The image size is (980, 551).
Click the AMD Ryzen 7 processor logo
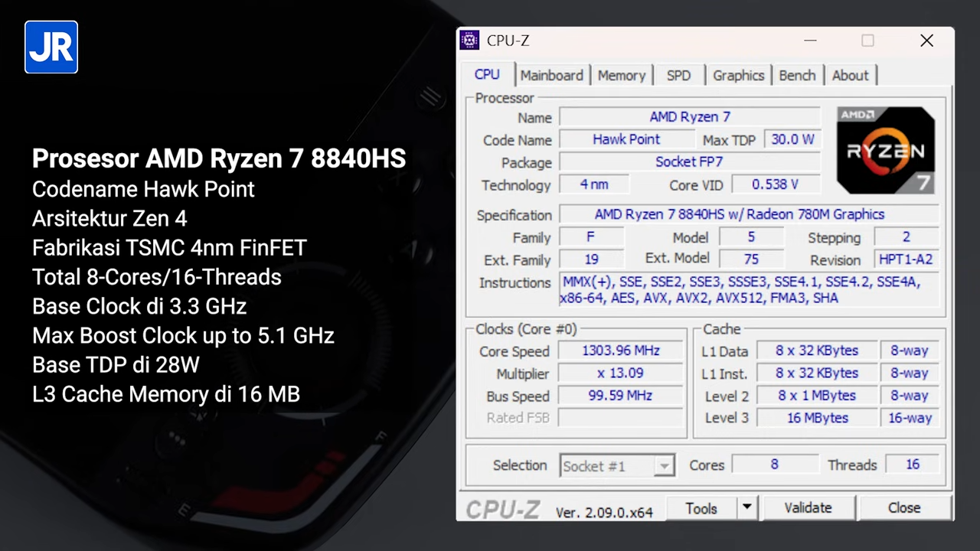click(885, 150)
